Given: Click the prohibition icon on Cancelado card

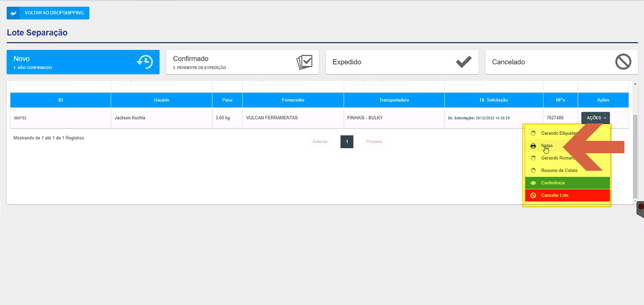Looking at the screenshot, I should coord(623,62).
